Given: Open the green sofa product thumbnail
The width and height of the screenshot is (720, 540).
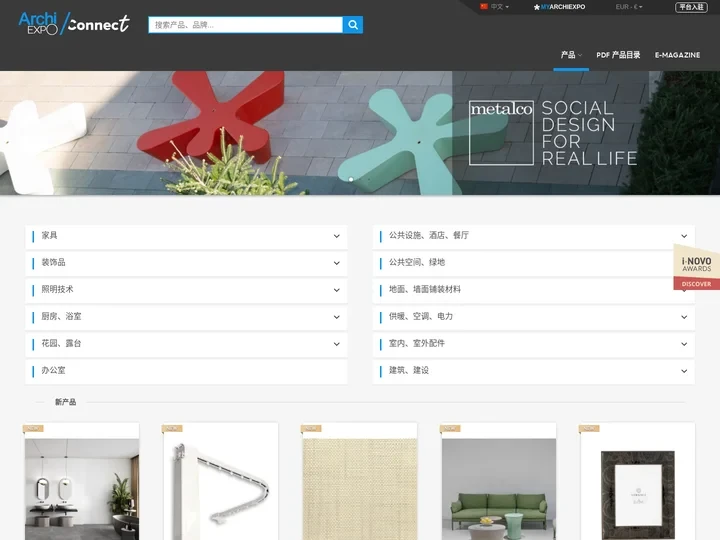Looking at the screenshot, I should [x=499, y=489].
